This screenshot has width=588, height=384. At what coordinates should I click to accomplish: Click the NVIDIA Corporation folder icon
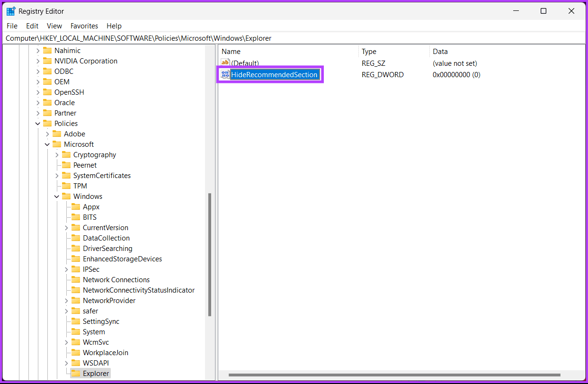click(47, 61)
